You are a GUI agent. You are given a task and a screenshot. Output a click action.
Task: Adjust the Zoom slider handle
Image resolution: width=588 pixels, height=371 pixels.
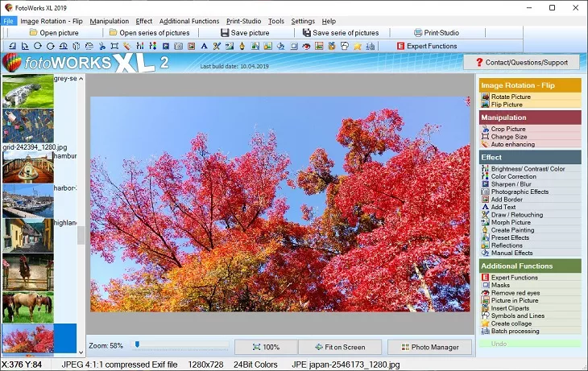(x=137, y=344)
